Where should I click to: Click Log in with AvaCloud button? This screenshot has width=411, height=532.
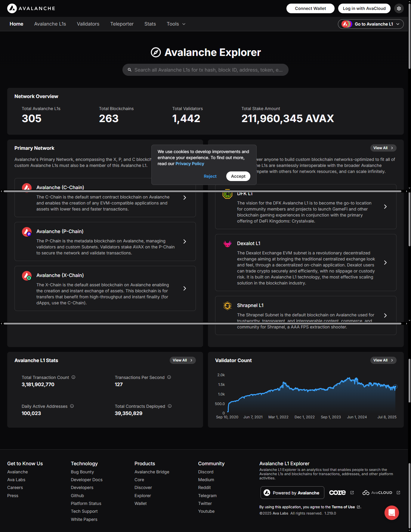364,8
